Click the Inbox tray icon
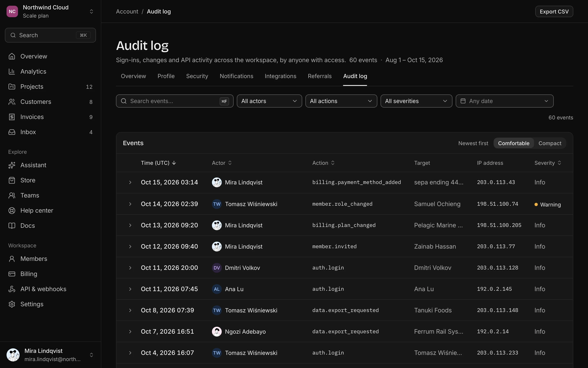The height and width of the screenshot is (368, 588). [12, 132]
